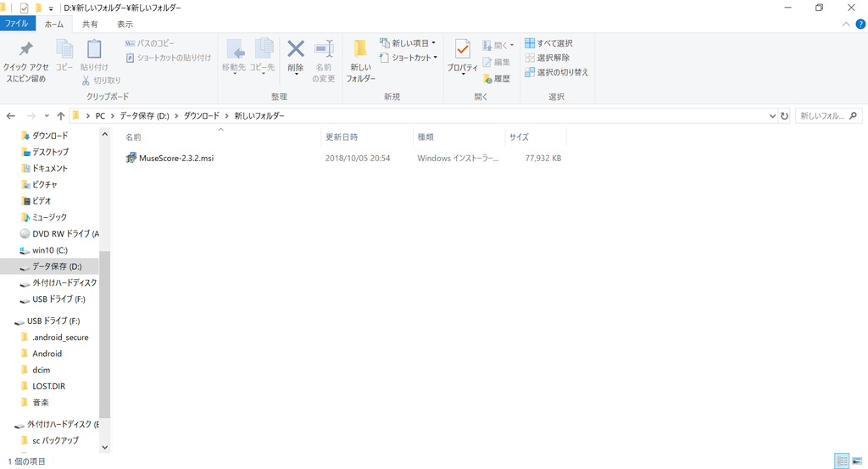Expand recent locations dropdown arrow
The height and width of the screenshot is (469, 868).
pos(47,115)
